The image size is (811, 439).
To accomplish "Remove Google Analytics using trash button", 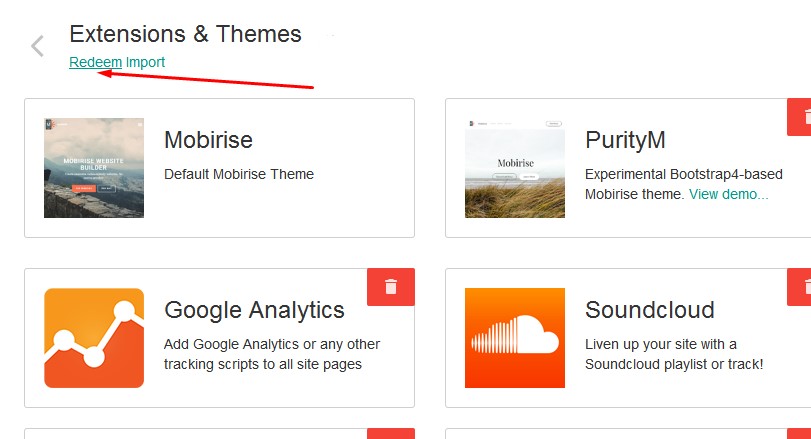I will (x=391, y=286).
